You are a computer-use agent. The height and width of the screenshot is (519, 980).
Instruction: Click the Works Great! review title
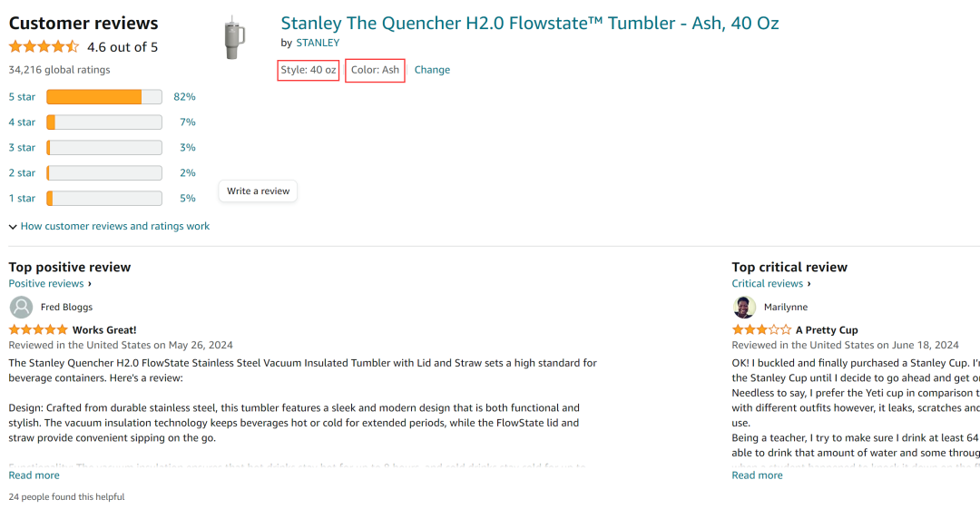click(104, 330)
